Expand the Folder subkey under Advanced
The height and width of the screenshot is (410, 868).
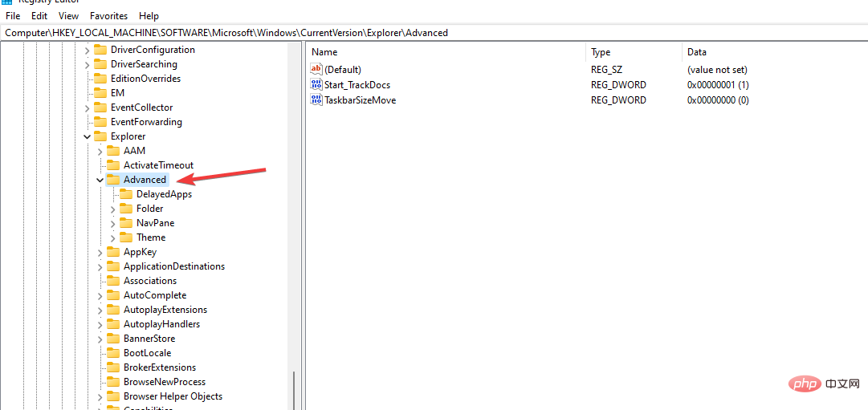click(x=113, y=209)
